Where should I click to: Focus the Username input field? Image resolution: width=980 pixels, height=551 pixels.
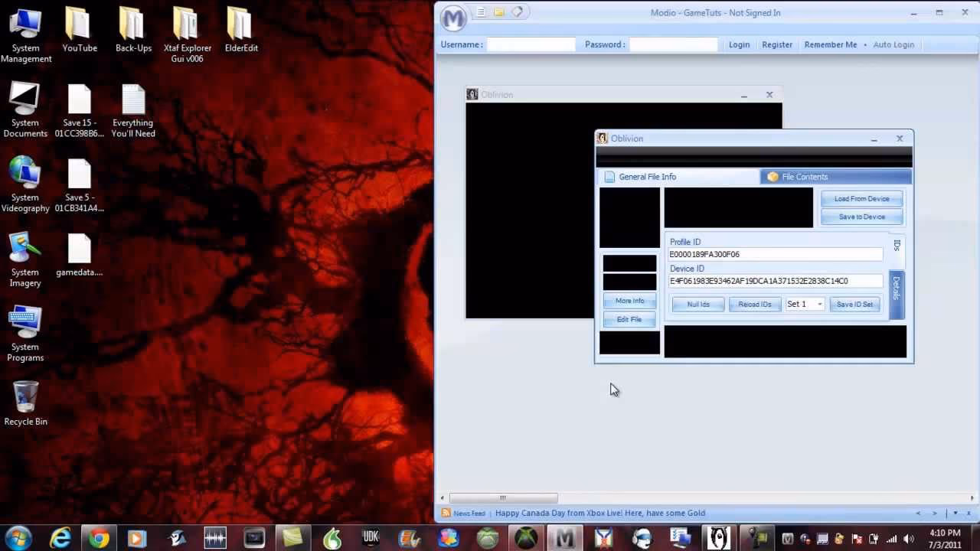(x=531, y=44)
